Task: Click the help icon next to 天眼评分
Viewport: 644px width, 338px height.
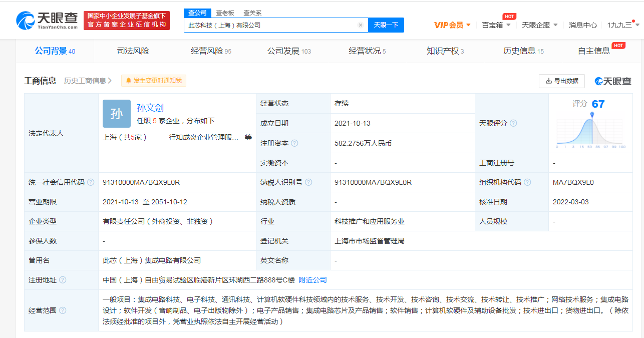Action: [x=513, y=123]
